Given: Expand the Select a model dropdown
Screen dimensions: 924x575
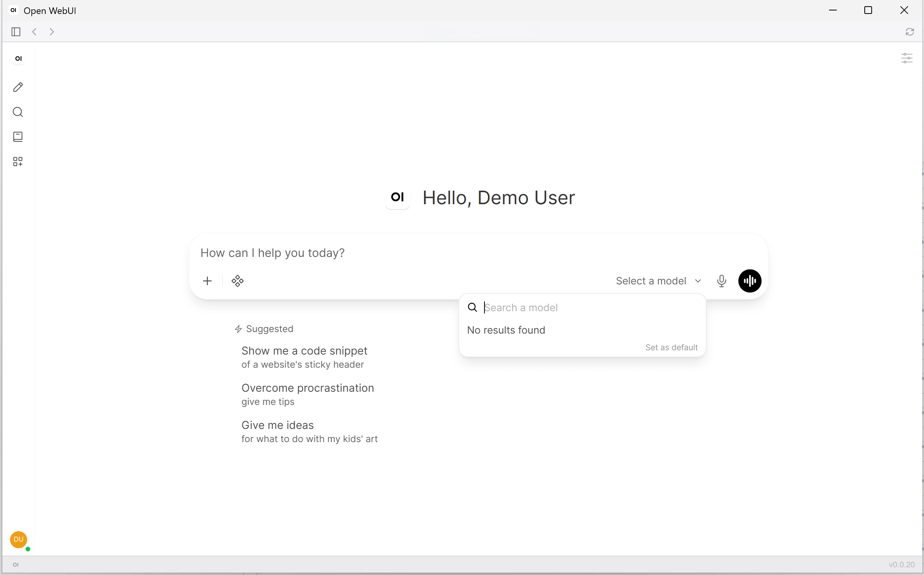Looking at the screenshot, I should click(x=659, y=281).
